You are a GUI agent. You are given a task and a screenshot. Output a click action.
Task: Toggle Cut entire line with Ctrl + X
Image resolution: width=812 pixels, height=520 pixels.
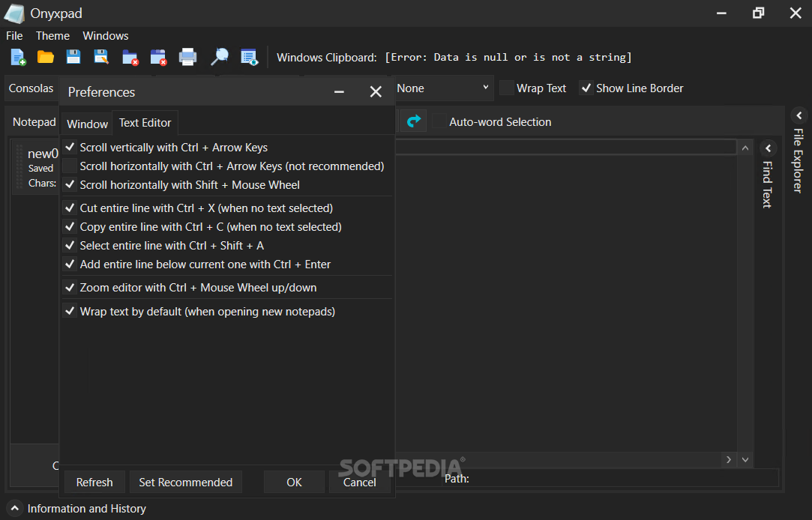pos(70,208)
